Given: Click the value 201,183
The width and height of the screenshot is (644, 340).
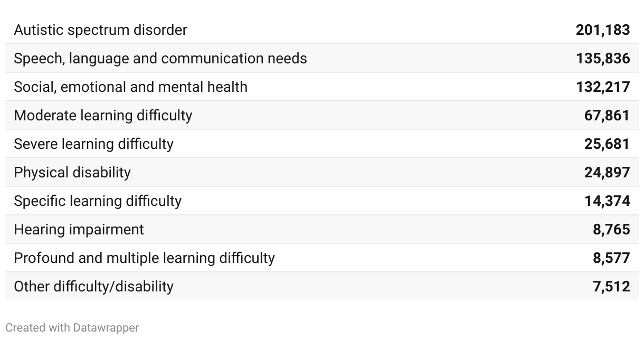Looking at the screenshot, I should (x=603, y=30).
